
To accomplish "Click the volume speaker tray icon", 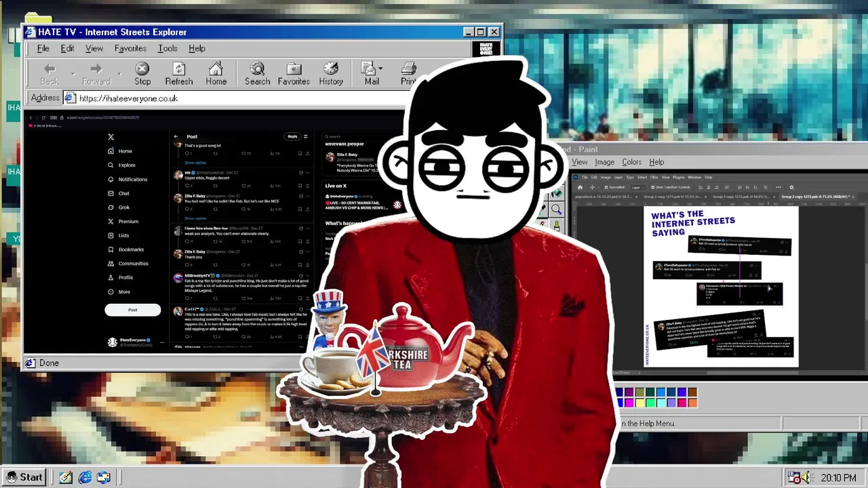I will [x=806, y=477].
